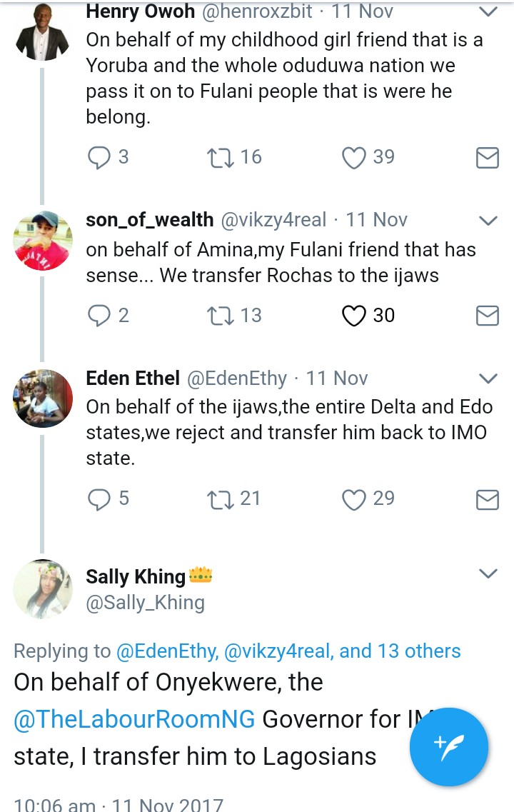Expand options for Sally Khing's tweet
This screenshot has width=514, height=812.
[x=488, y=573]
